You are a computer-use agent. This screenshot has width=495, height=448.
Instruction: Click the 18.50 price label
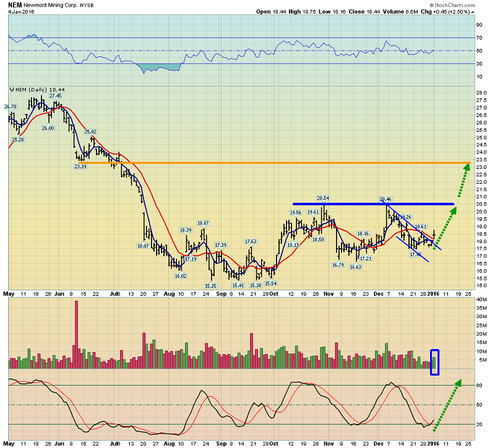pos(318,239)
